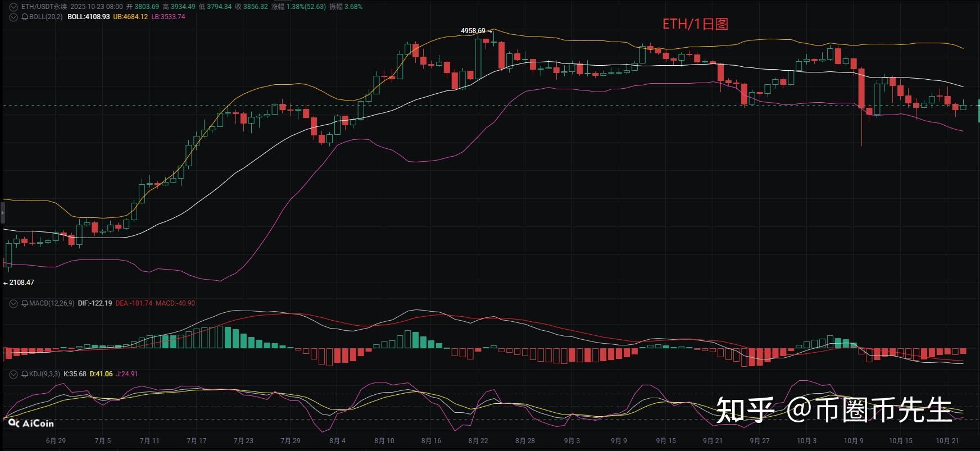The height and width of the screenshot is (451, 980).
Task: Click the green current price tag on right edge
Action: click(x=978, y=111)
